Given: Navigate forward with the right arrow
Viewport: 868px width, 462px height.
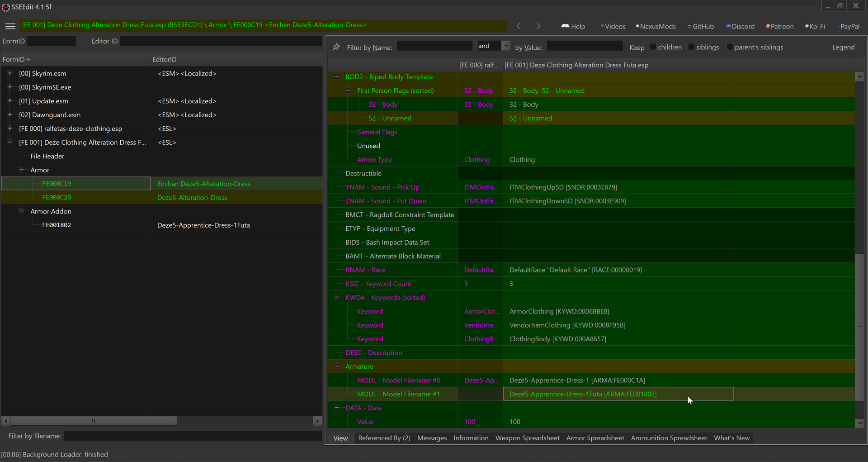Looking at the screenshot, I should (x=538, y=26).
